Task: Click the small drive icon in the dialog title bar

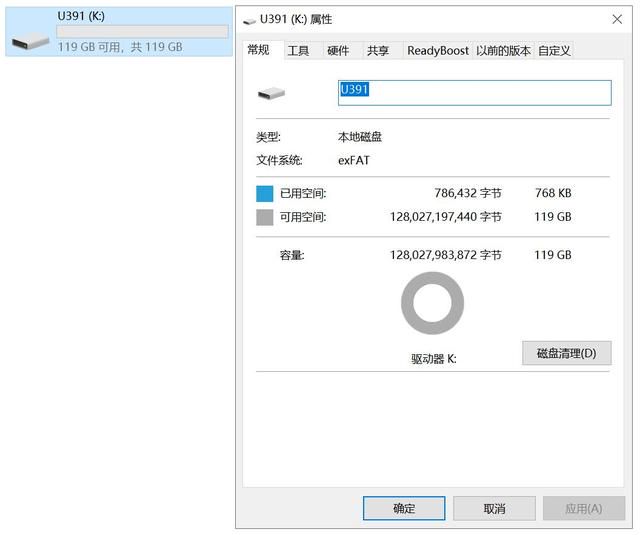Action: [x=249, y=20]
